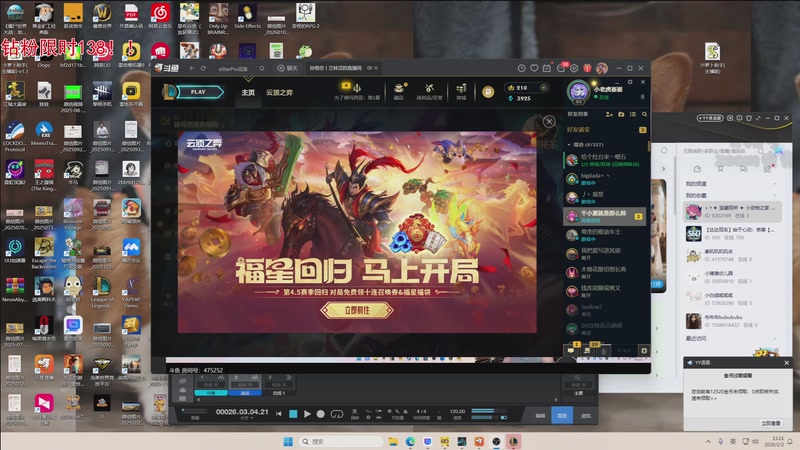Click the DAW record button

tap(320, 414)
